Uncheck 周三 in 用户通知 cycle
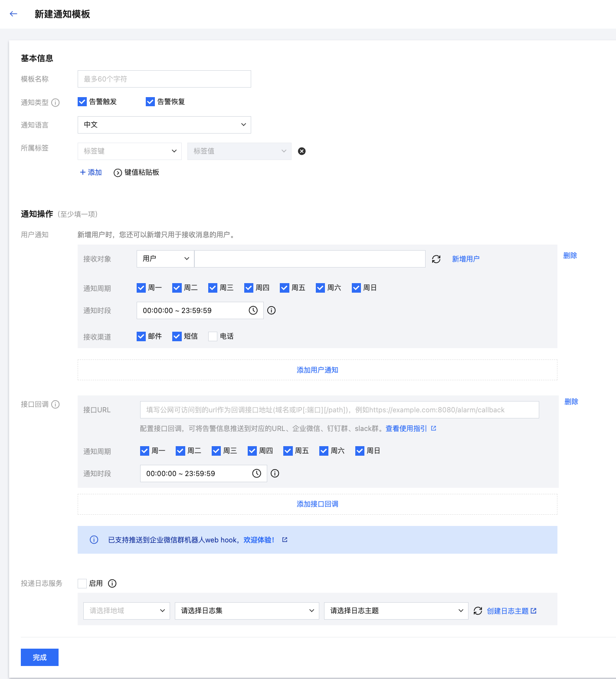 pyautogui.click(x=213, y=288)
